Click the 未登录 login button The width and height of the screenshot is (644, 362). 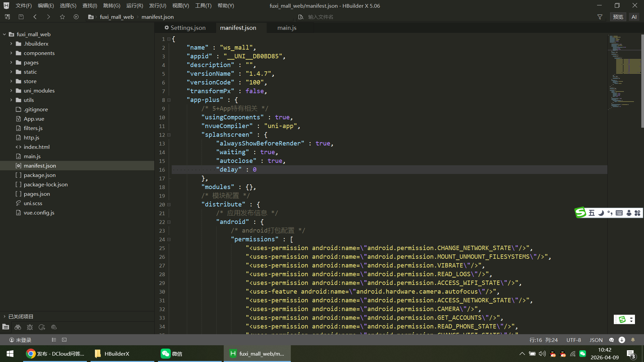[20, 340]
